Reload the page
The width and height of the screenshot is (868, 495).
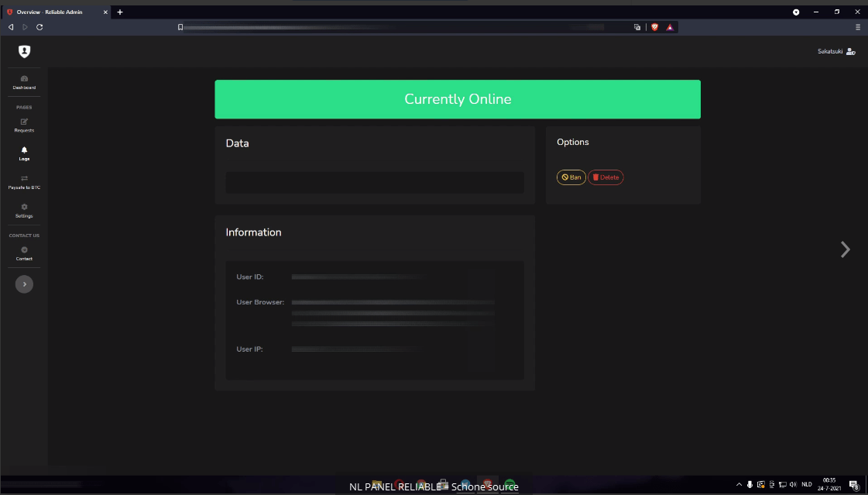(39, 26)
